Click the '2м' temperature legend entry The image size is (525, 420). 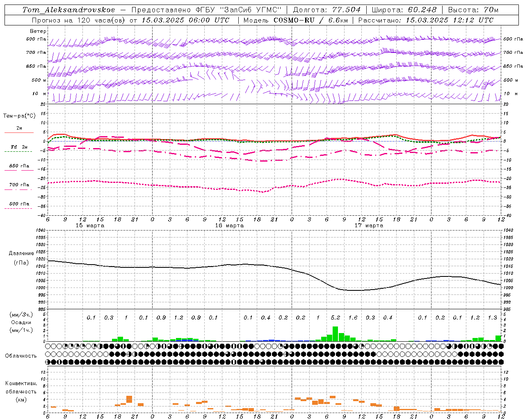19,128
